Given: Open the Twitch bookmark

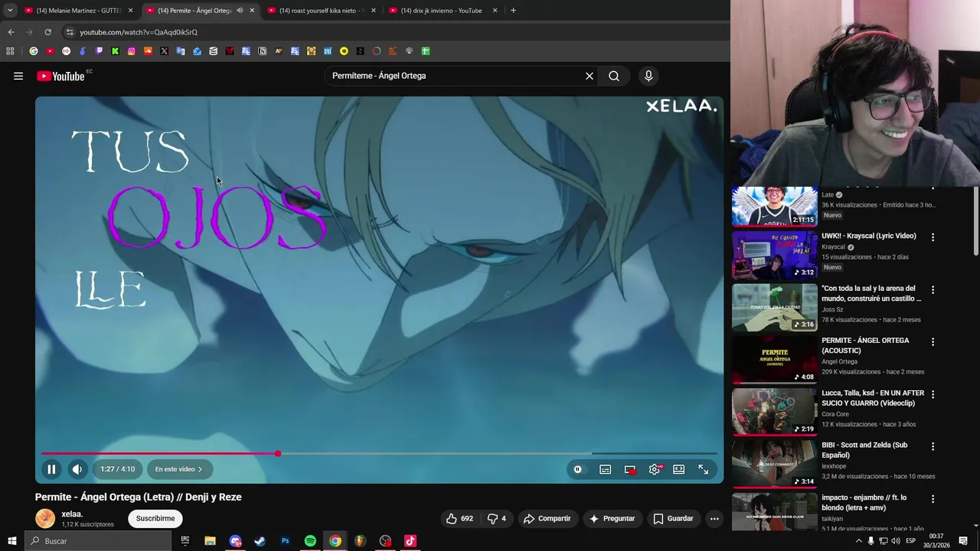Looking at the screenshot, I should [x=99, y=51].
